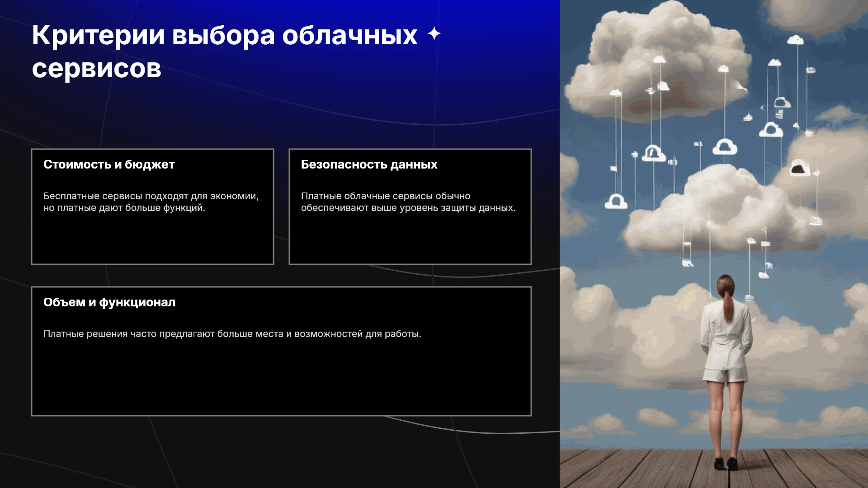Click the empty area of the cost card
The height and width of the screenshot is (488, 868).
coord(152,239)
